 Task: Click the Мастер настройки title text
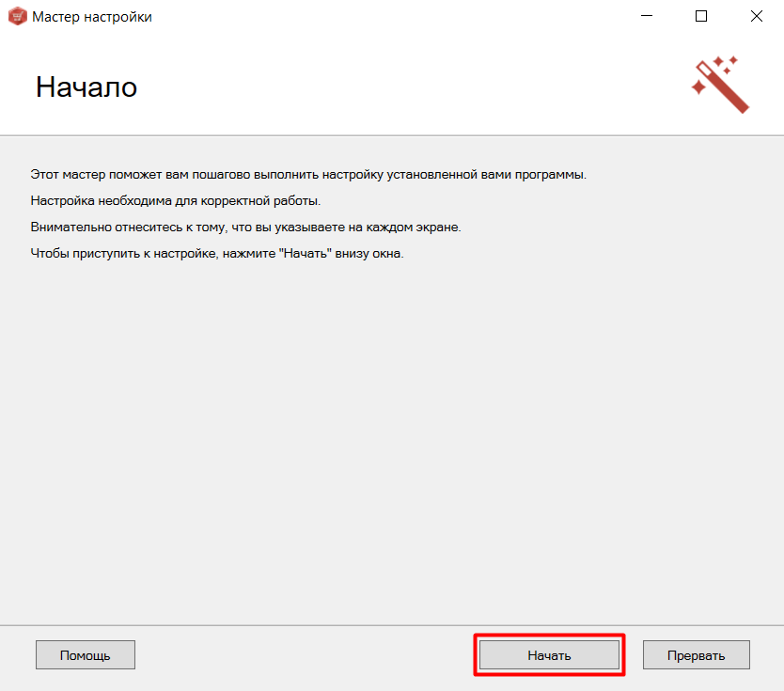pos(92,17)
